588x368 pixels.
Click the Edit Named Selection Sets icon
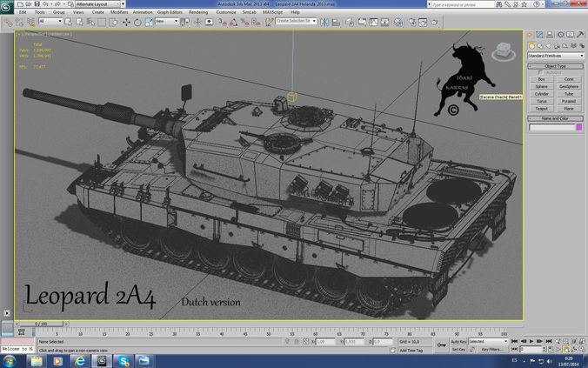coord(269,23)
